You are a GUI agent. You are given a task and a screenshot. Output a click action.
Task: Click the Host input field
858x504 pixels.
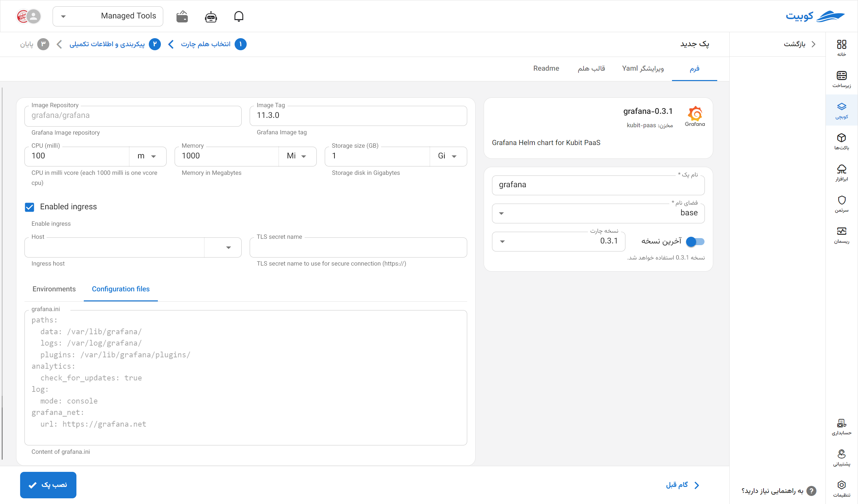(114, 247)
